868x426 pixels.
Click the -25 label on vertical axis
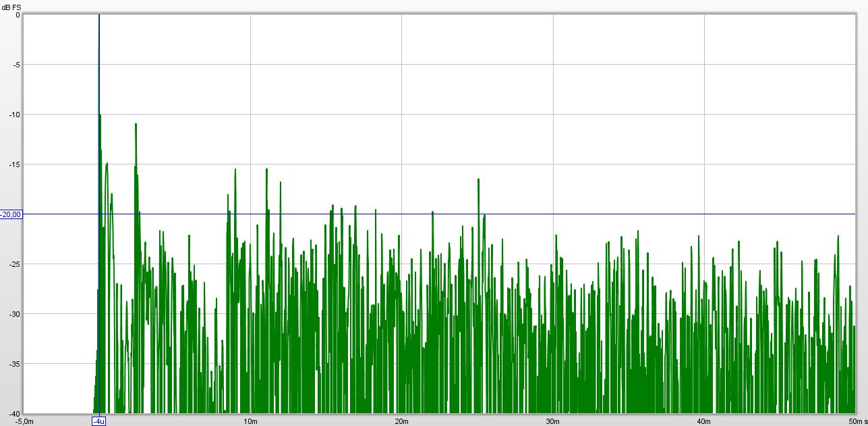[x=15, y=264]
